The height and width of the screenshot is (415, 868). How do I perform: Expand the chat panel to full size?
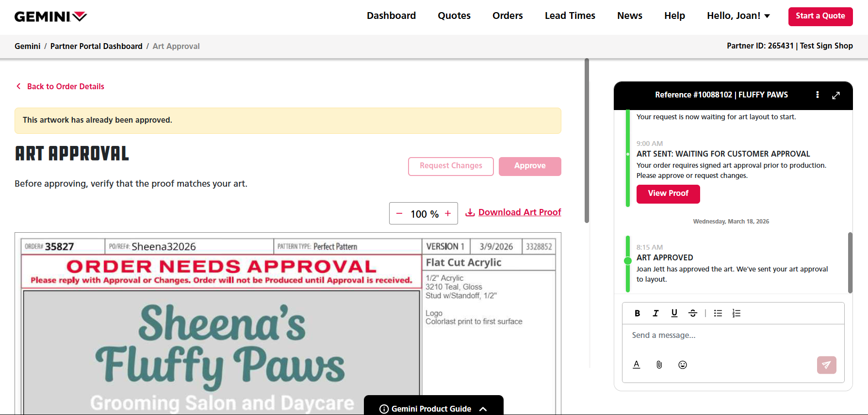click(835, 96)
